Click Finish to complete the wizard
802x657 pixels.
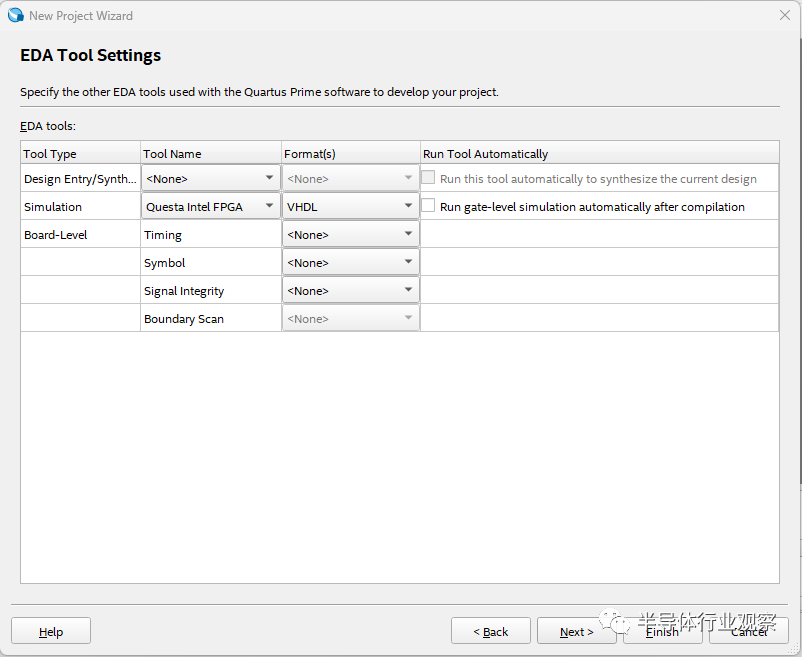pyautogui.click(x=662, y=631)
